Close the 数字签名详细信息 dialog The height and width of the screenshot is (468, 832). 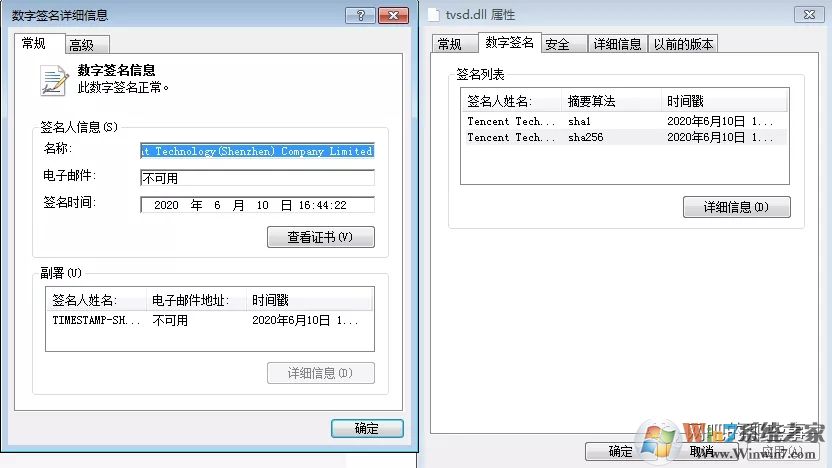[x=393, y=15]
